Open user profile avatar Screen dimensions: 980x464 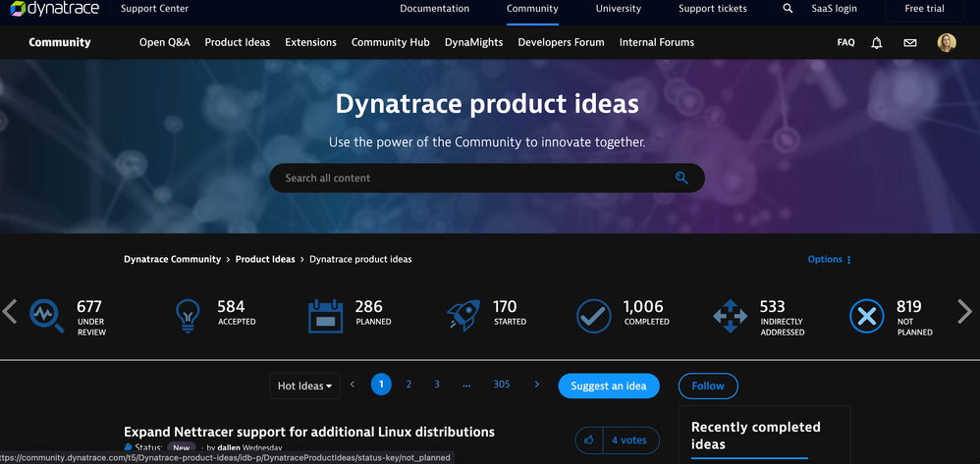(947, 43)
